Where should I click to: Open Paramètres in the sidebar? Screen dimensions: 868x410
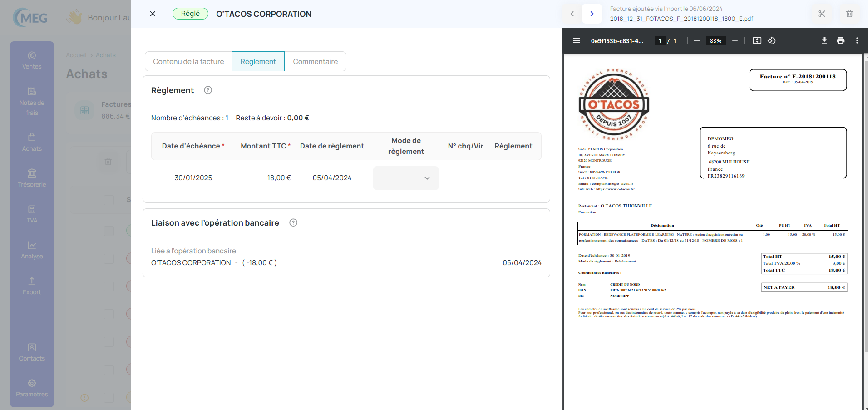[32, 388]
